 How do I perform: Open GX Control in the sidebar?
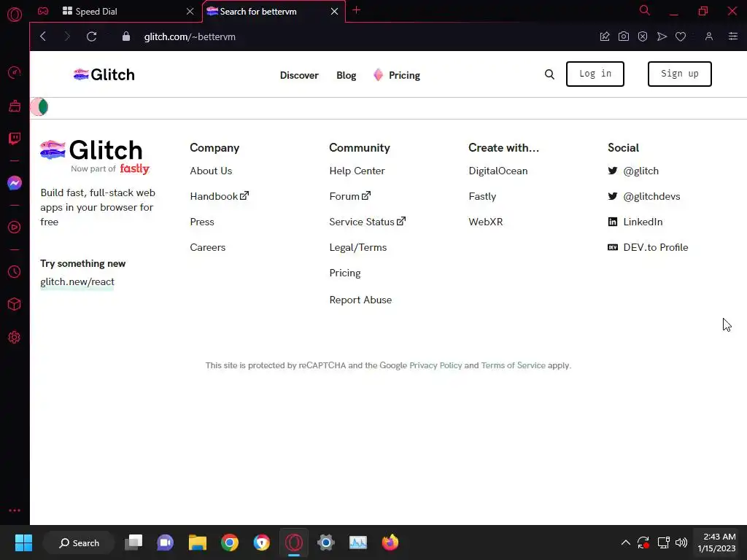pos(15,73)
